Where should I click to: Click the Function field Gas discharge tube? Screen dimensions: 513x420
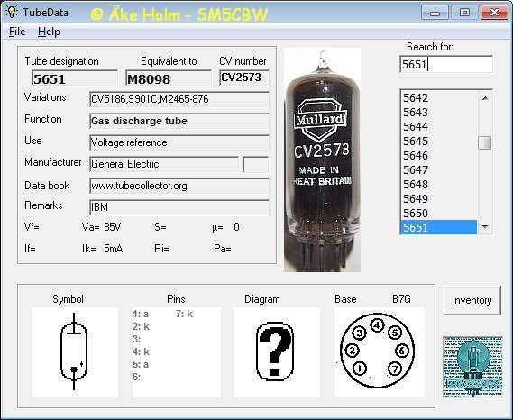tap(179, 121)
